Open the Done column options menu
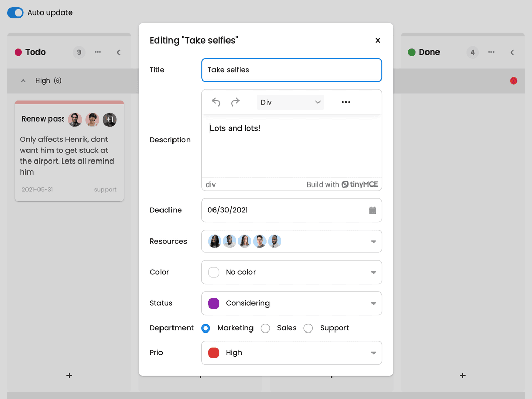This screenshot has height=399, width=532. (491, 52)
